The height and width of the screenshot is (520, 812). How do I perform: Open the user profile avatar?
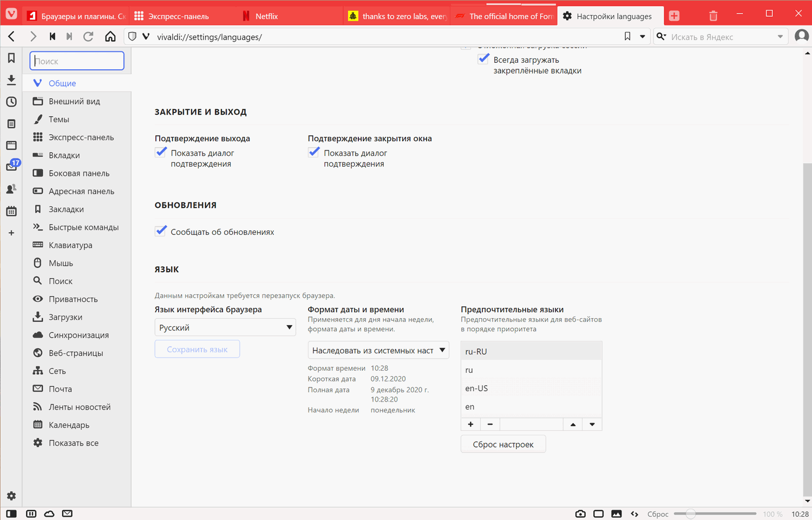802,36
